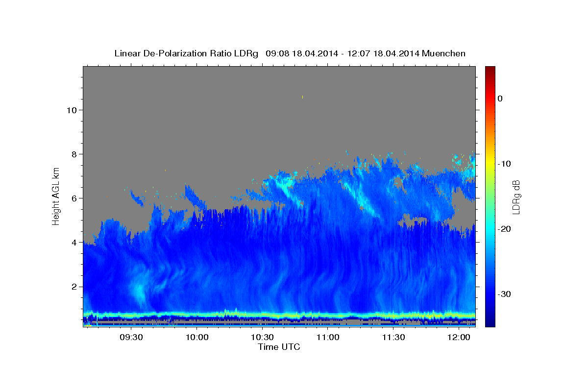Viewport: 588px width, 392px height.
Task: Click the colorbar label '-10'
Action: pyautogui.click(x=505, y=164)
